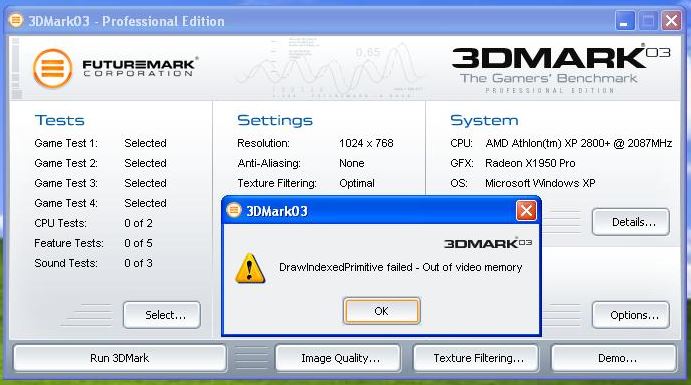The height and width of the screenshot is (385, 691).
Task: Click 'Game Test 2:' label
Action: coord(66,163)
